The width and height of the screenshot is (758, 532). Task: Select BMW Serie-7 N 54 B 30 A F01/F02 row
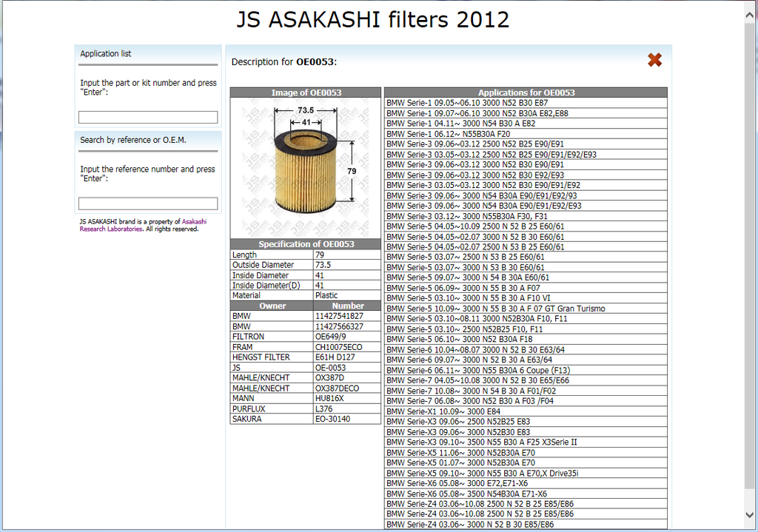526,391
